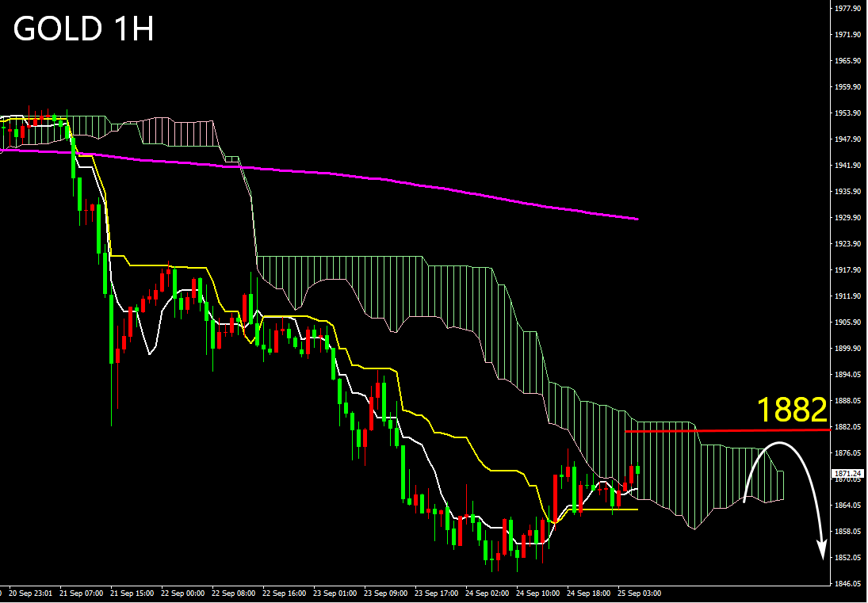Click the 1858.05 price axis label
The image size is (868, 603).
coord(847,532)
